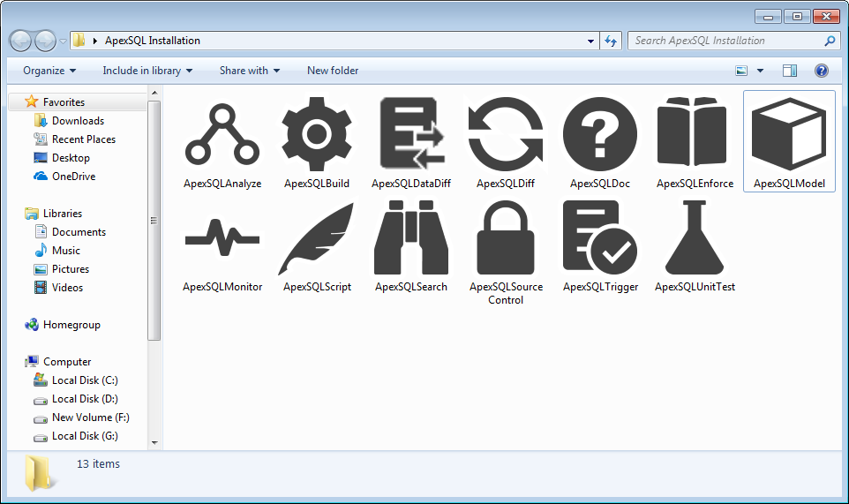Open Windows Help via question mark icon

pyautogui.click(x=822, y=71)
